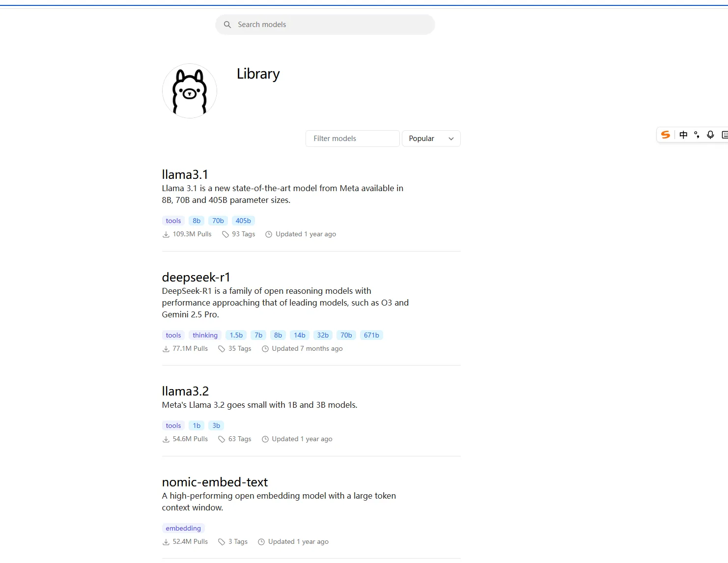Click the microphone voice input icon
Viewport: 728px width, 563px height.
[x=710, y=135]
